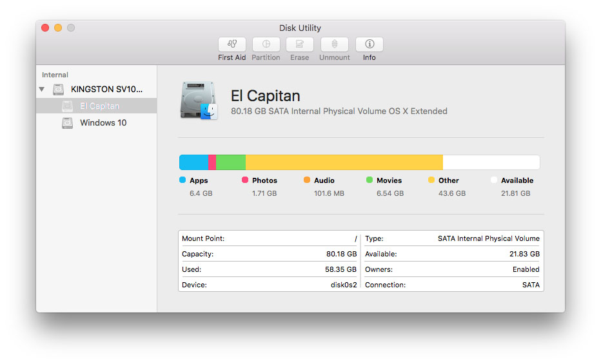Click the 'Device:' label
This screenshot has width=601, height=364.
click(x=194, y=285)
